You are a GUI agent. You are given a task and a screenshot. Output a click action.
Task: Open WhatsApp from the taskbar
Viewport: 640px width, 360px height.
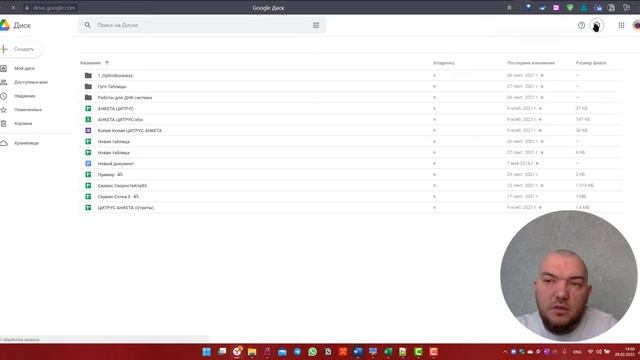(312, 352)
